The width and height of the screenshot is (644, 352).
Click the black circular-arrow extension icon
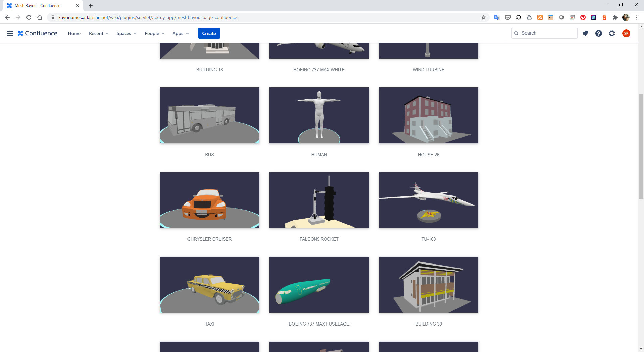[x=519, y=17]
